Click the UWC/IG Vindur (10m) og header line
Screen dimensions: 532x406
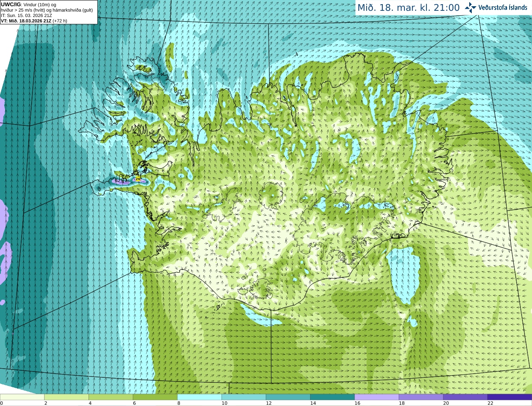point(28,5)
